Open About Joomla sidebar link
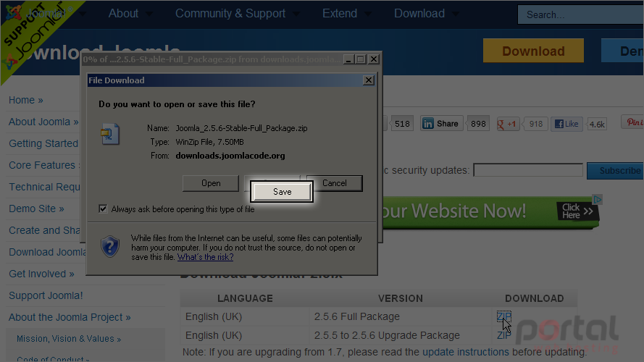 click(43, 122)
